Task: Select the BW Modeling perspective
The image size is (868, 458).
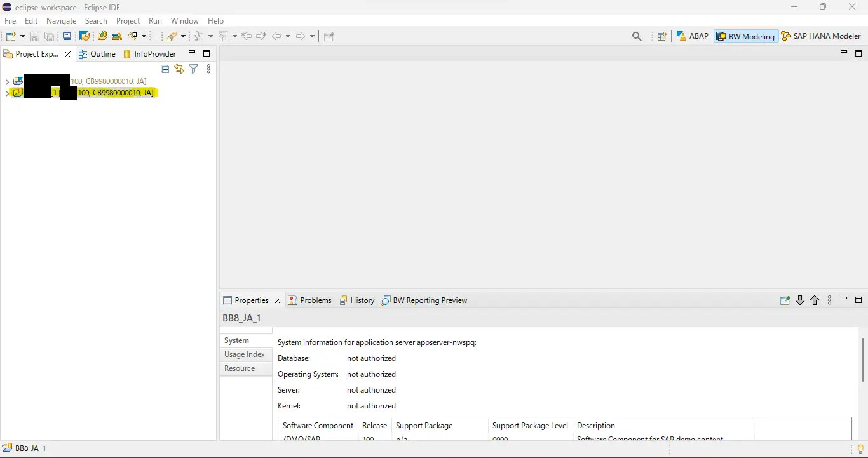Action: pyautogui.click(x=745, y=36)
